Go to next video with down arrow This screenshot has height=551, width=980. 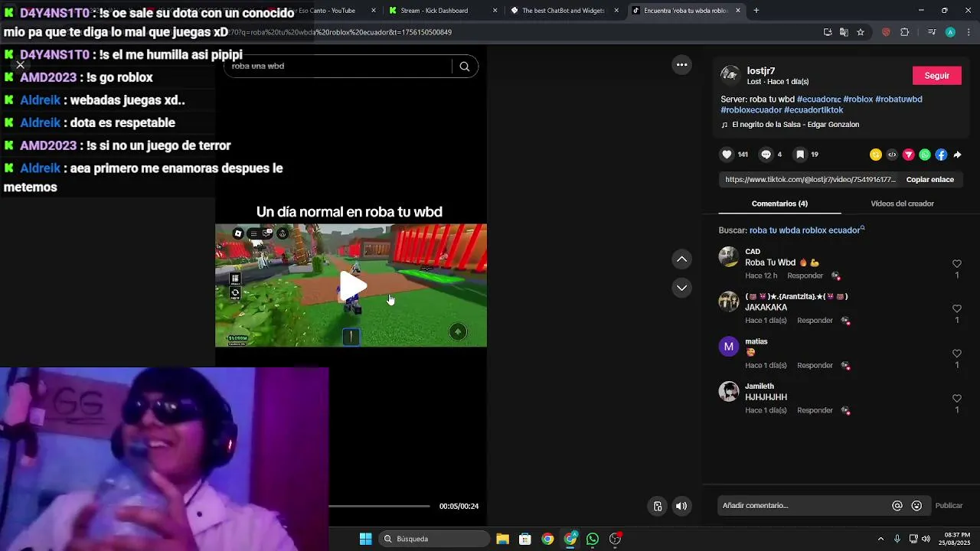(681, 288)
